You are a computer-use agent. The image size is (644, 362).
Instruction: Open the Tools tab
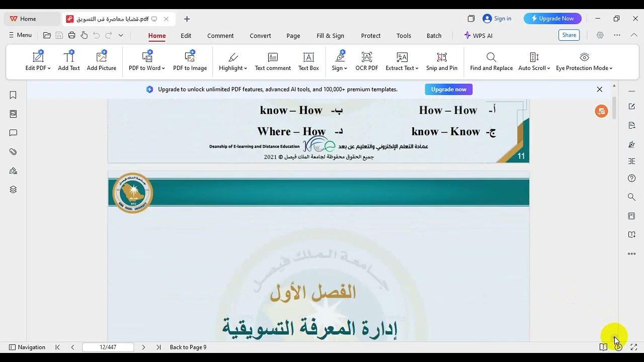tap(404, 36)
